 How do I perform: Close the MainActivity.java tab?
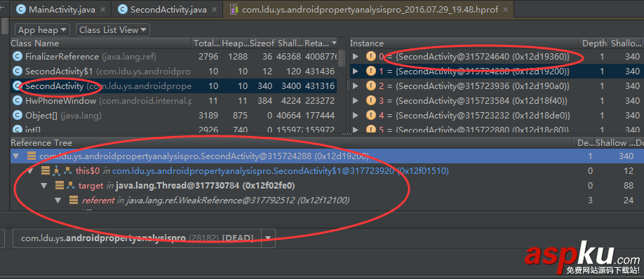pyautogui.click(x=102, y=9)
